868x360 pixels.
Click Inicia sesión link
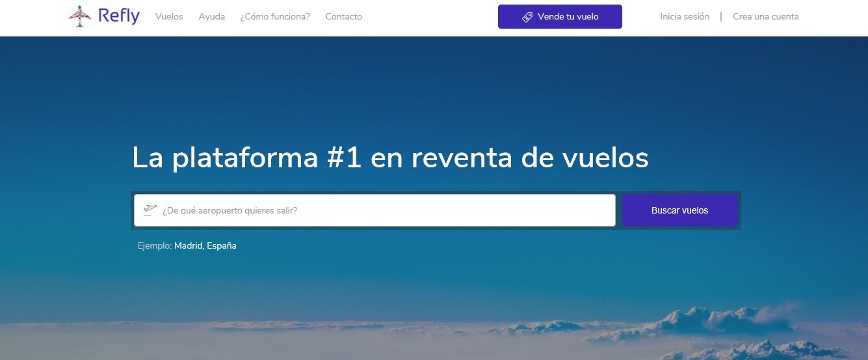pyautogui.click(x=685, y=16)
